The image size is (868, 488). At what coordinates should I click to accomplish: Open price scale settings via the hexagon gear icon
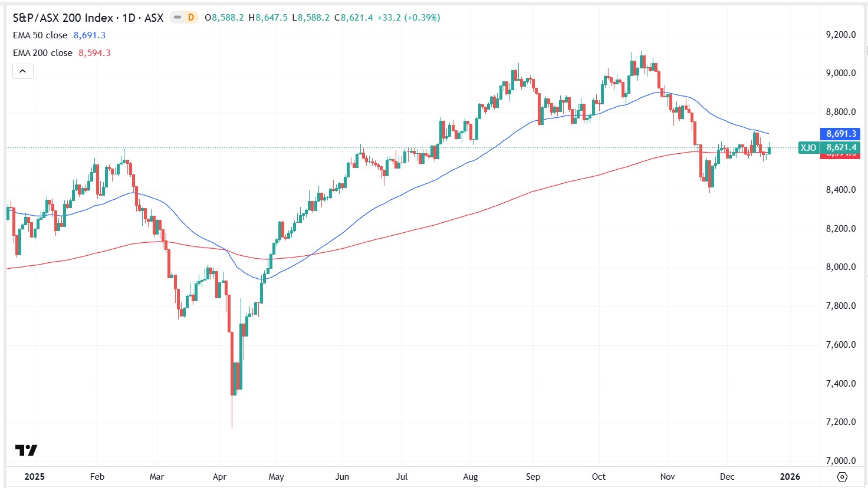click(841, 478)
